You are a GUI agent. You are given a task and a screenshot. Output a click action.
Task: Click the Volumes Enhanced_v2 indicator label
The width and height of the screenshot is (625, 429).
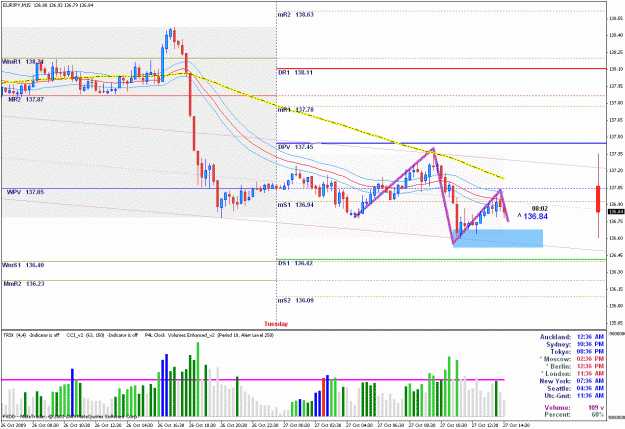(x=220, y=335)
